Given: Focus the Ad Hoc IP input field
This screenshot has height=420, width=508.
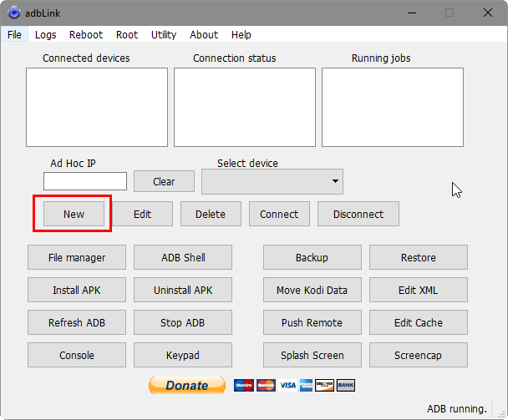Looking at the screenshot, I should coord(85,181).
